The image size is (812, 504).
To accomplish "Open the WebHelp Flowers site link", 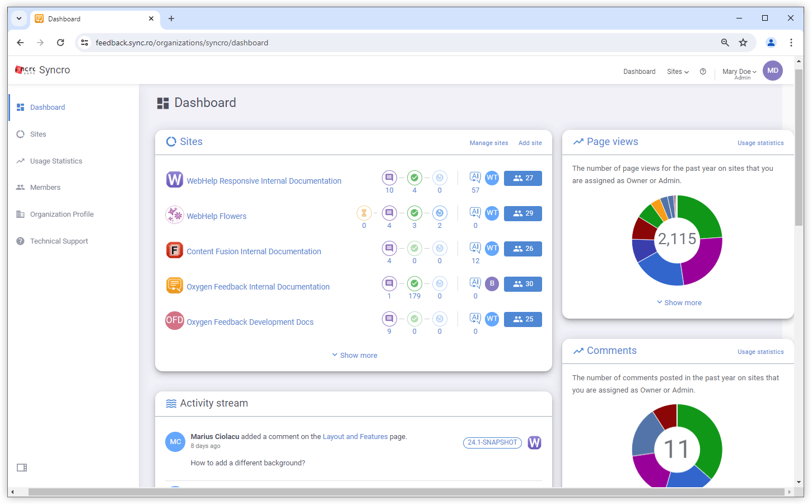I will tap(216, 216).
